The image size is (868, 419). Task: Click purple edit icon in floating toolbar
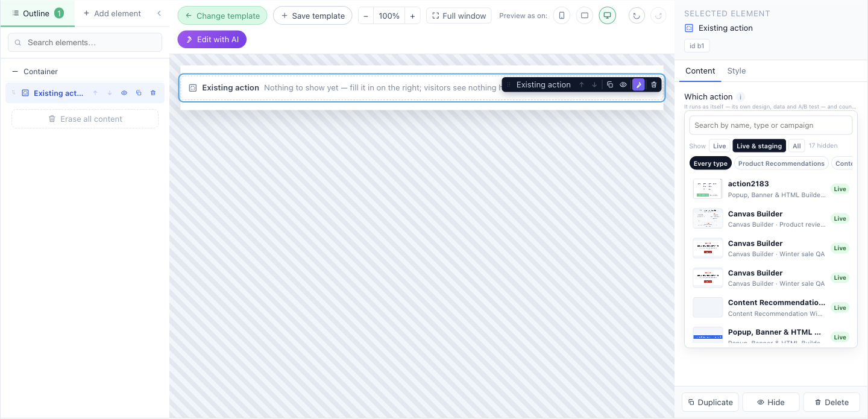tap(638, 85)
